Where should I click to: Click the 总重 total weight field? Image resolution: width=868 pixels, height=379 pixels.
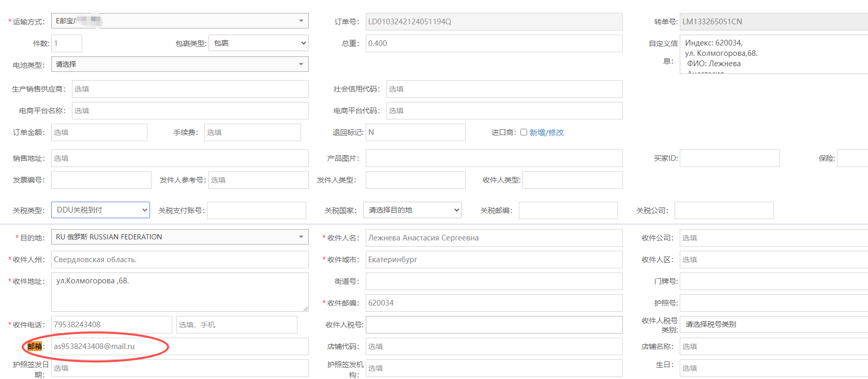pyautogui.click(x=493, y=43)
